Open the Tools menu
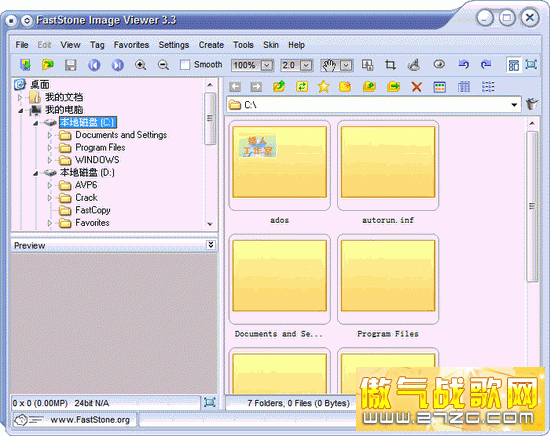The image size is (550, 436). pos(243,45)
